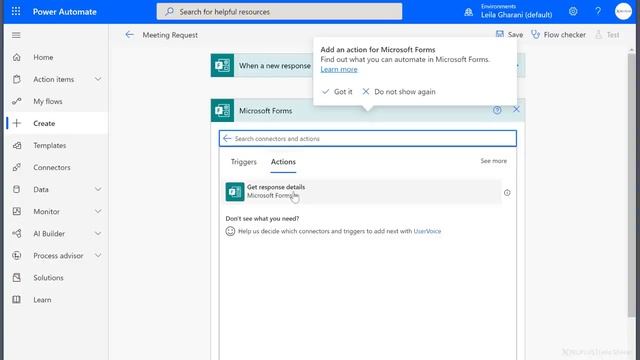The image size is (640, 360).
Task: Click Got it in the tooltip
Action: coord(337,92)
